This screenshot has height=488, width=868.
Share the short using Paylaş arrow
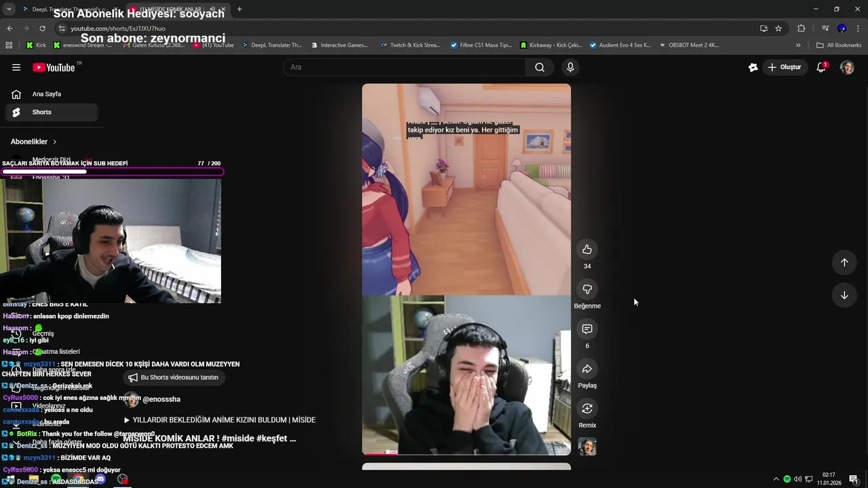[x=587, y=369]
